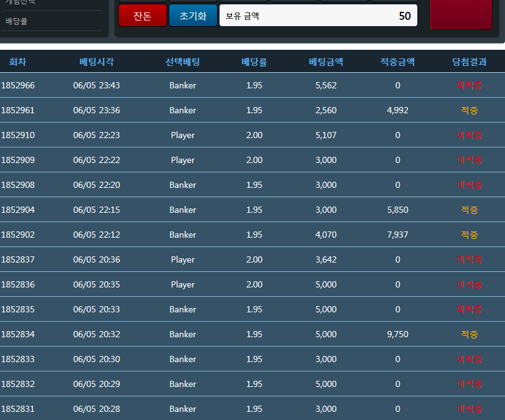Click winning amount 4,992
This screenshot has height=420, width=505.
[397, 110]
